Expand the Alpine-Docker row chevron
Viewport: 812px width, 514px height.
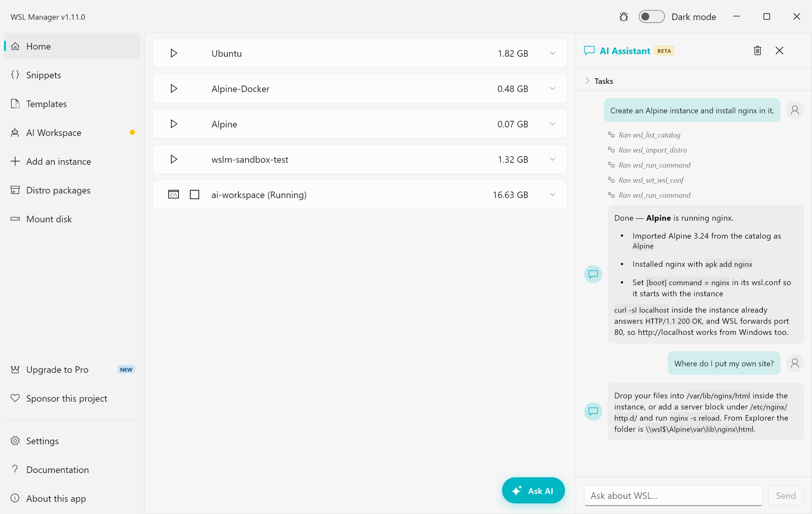(x=552, y=89)
